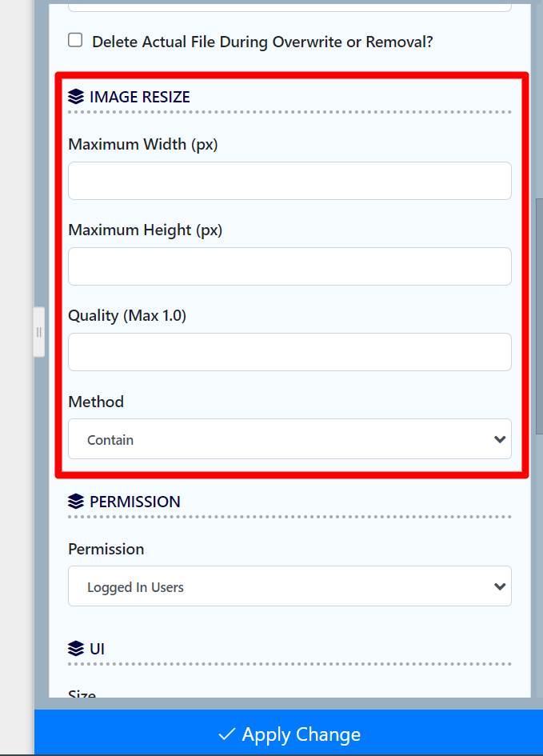
Task: Click the Permission section layers icon
Action: (x=76, y=502)
